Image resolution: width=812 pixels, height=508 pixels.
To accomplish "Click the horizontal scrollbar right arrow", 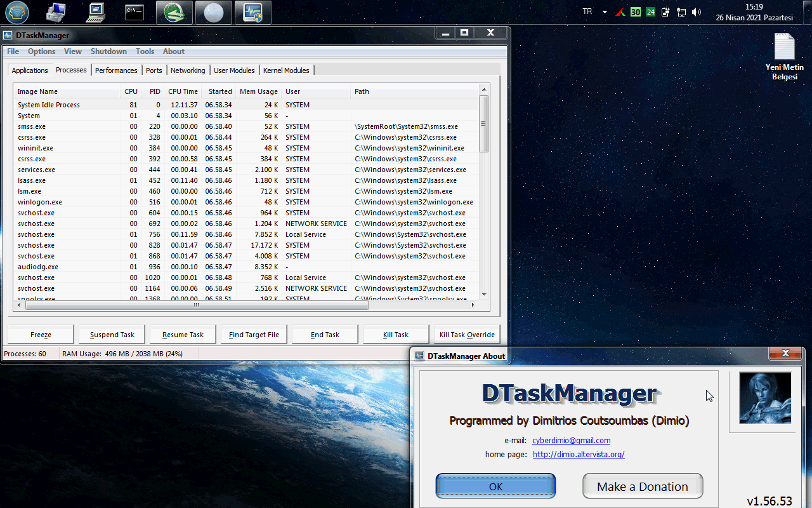I will pos(473,305).
